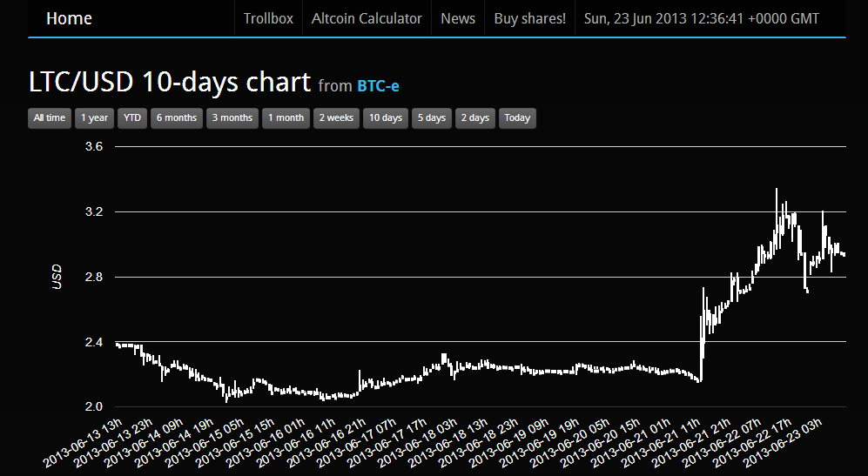Viewport: 868px width, 476px height.
Task: Navigate to the News section
Action: [x=458, y=18]
